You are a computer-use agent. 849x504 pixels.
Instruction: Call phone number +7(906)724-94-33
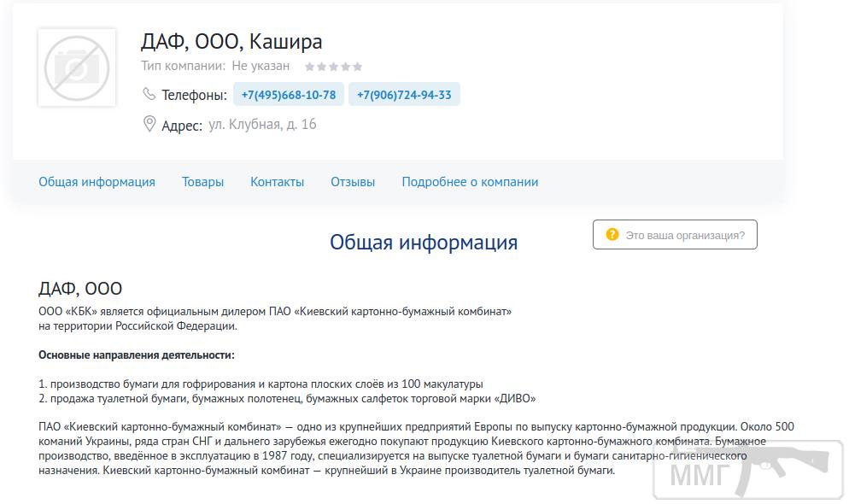[x=404, y=95]
